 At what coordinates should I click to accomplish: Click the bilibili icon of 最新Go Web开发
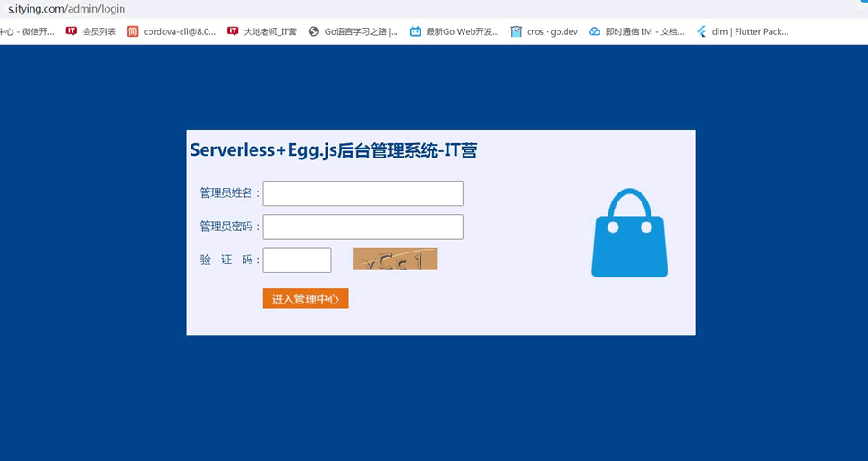(x=415, y=31)
